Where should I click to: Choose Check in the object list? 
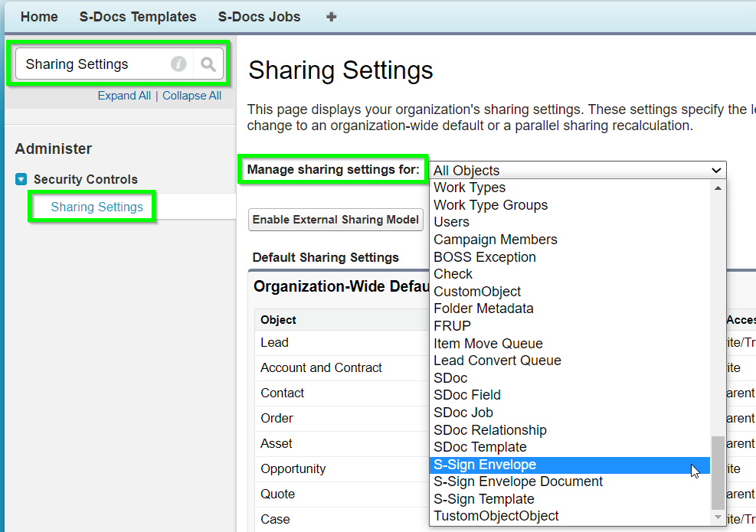point(569,274)
